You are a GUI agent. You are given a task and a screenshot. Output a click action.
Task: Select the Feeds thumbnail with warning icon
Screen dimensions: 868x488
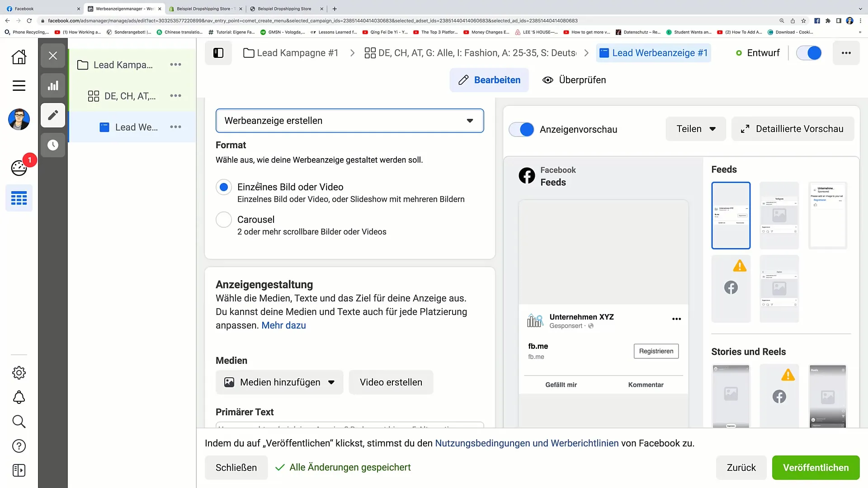(731, 289)
